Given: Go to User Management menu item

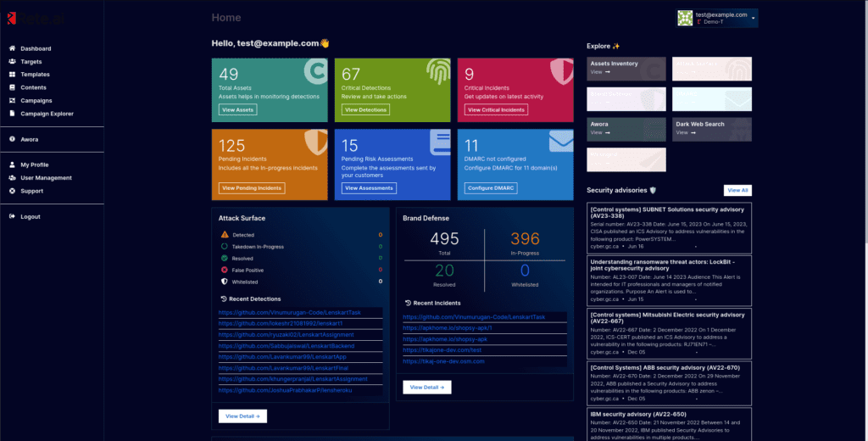Looking at the screenshot, I should 46,178.
